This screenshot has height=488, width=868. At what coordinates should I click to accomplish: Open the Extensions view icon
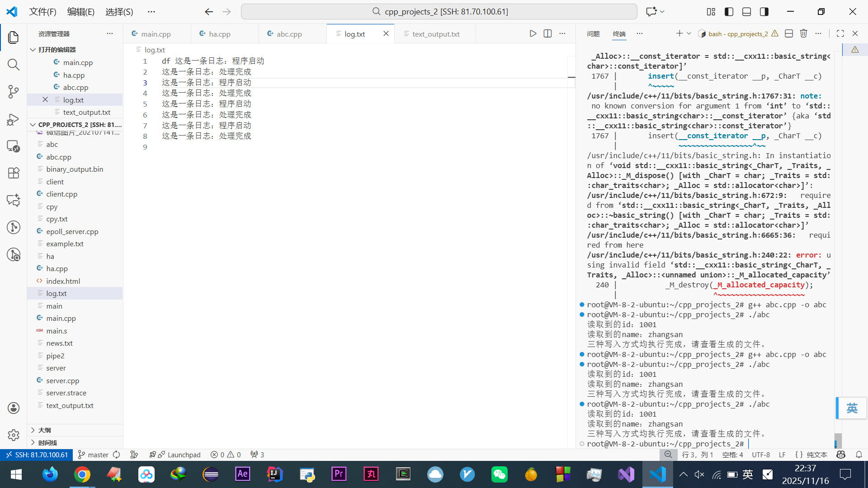pos(14,173)
